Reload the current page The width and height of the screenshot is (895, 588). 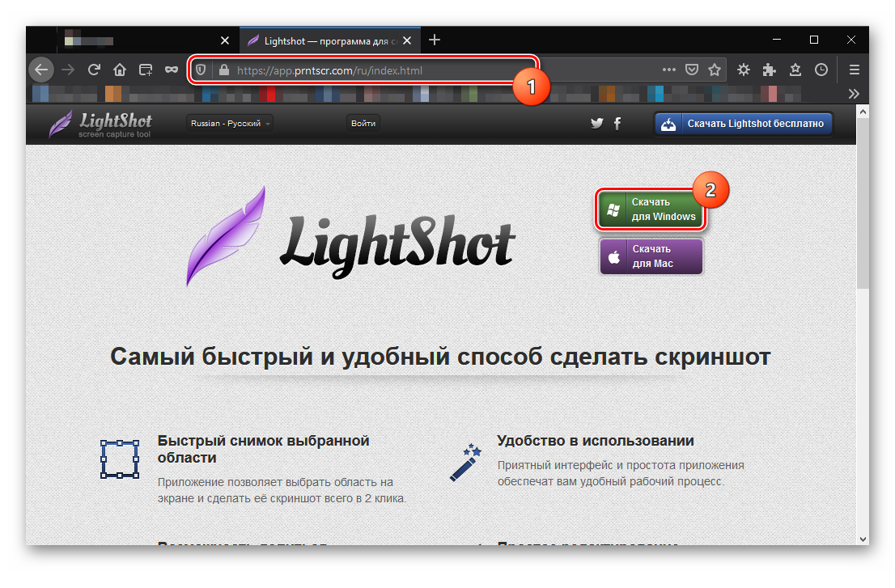(94, 70)
